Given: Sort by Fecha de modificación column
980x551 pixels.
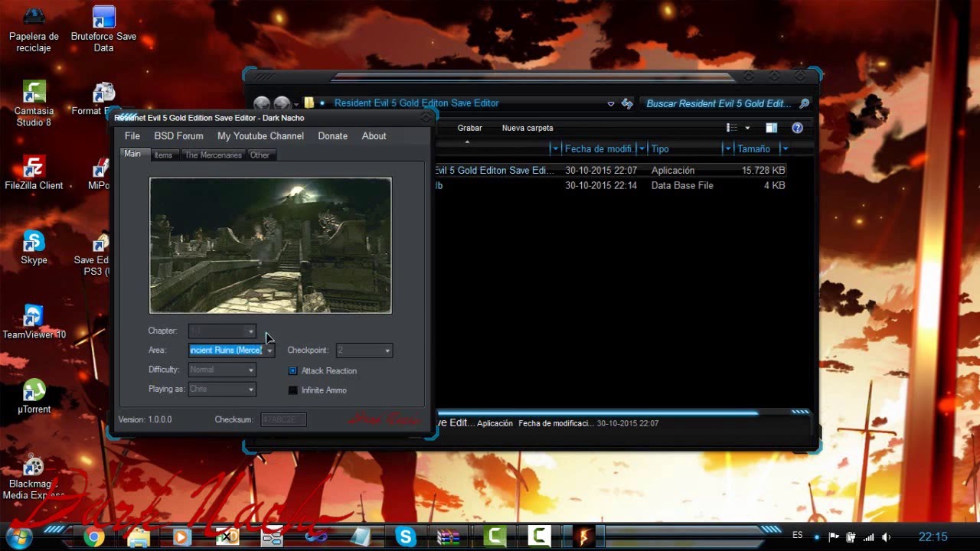Looking at the screenshot, I should [599, 148].
